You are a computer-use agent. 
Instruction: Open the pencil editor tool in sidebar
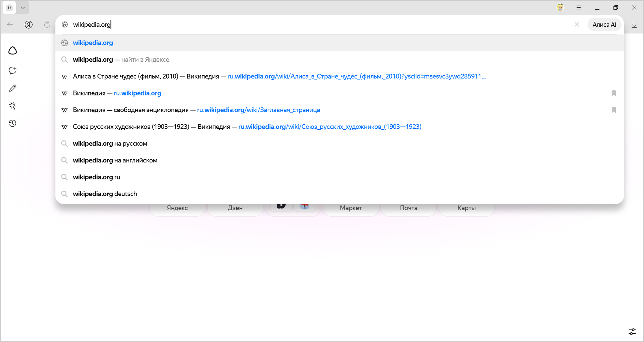click(x=12, y=88)
